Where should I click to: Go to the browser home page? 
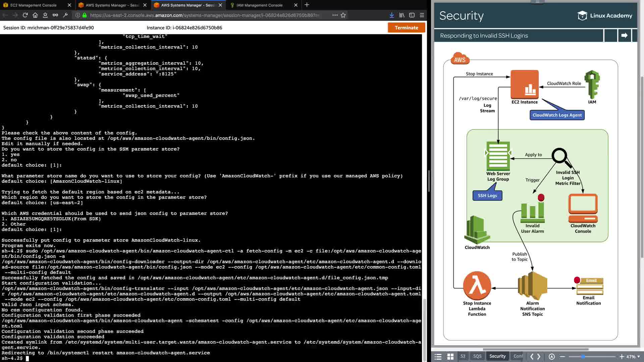(x=35, y=15)
